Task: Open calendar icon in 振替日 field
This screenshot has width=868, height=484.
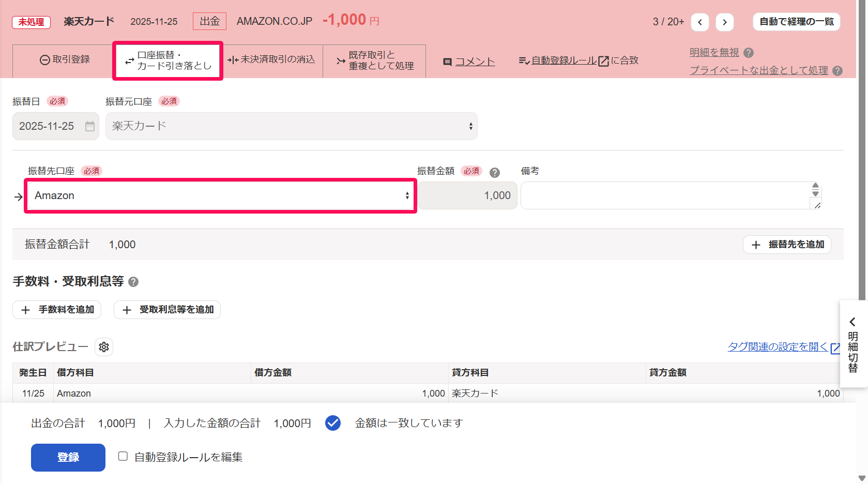Action: [90, 126]
